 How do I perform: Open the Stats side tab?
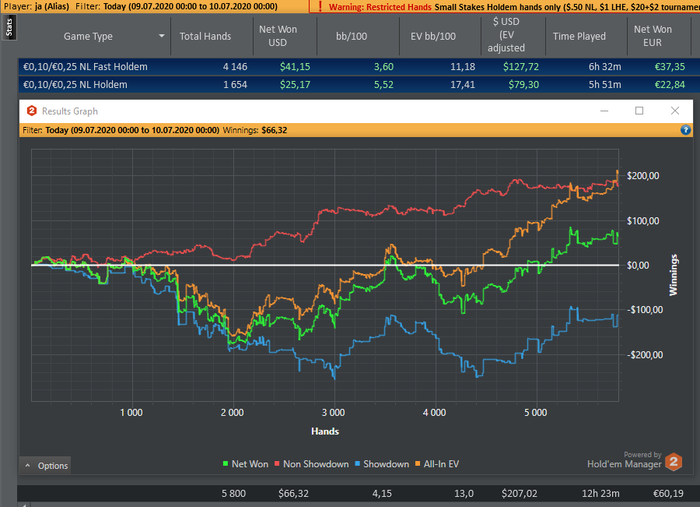(x=9, y=28)
